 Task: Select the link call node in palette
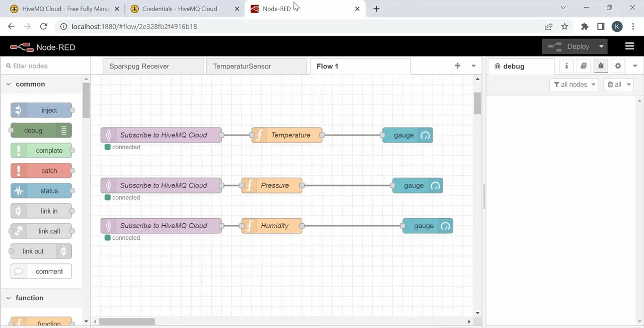41,231
